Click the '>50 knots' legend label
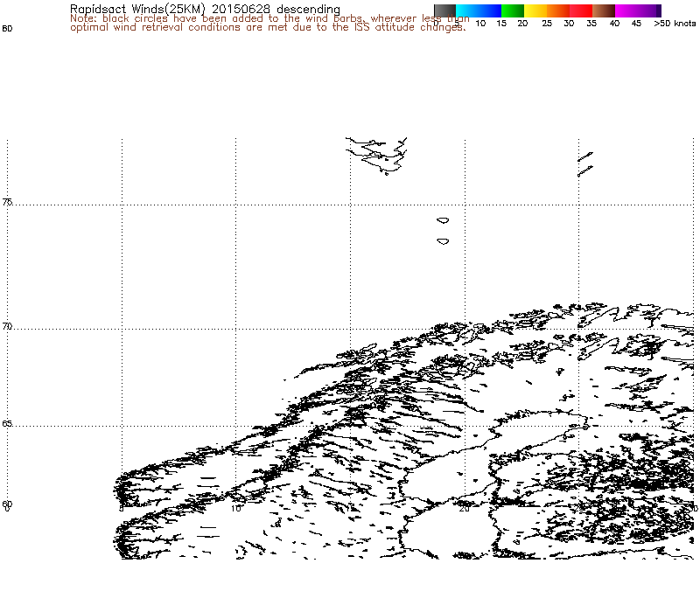The width and height of the screenshot is (700, 612). click(x=675, y=24)
